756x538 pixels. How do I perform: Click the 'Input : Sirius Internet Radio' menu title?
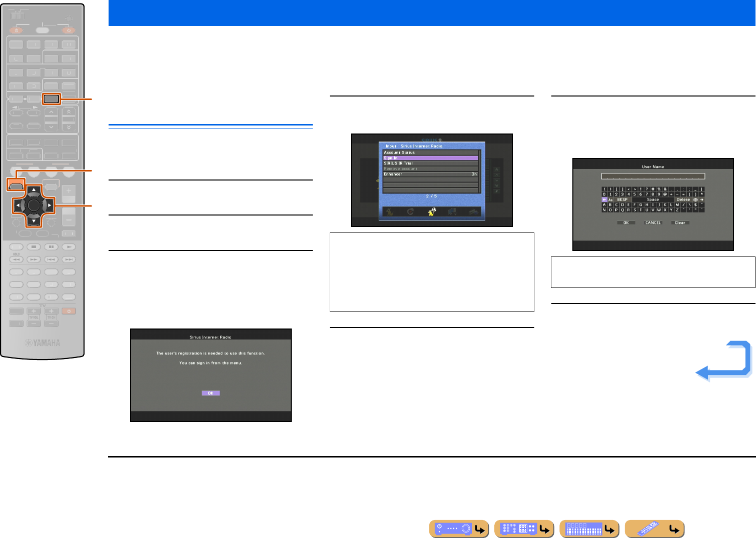point(414,146)
